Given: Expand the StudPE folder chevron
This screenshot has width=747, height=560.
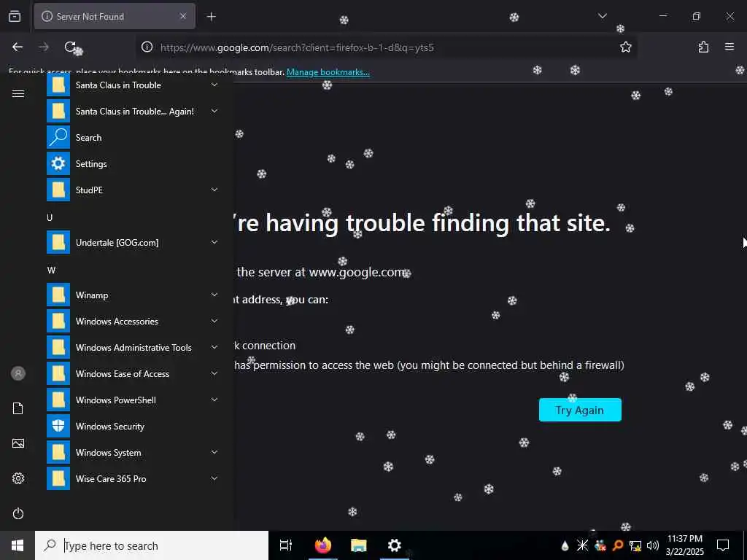Looking at the screenshot, I should click(x=214, y=190).
